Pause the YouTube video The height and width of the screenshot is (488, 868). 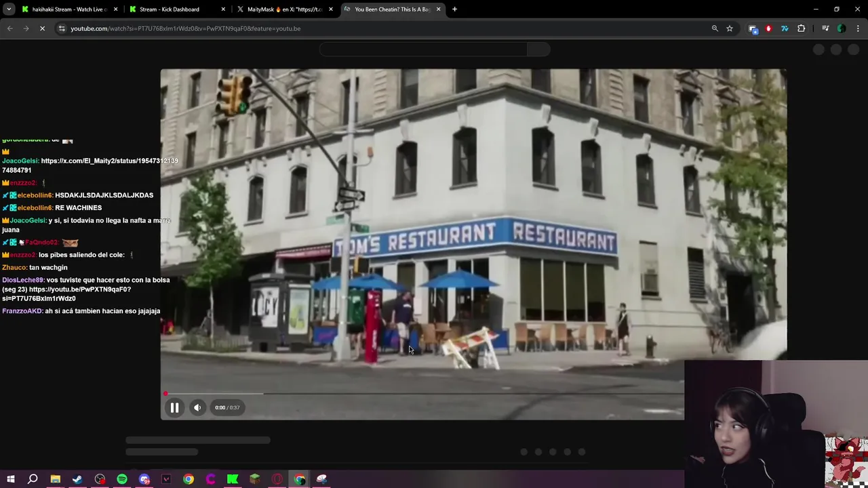pyautogui.click(x=174, y=407)
